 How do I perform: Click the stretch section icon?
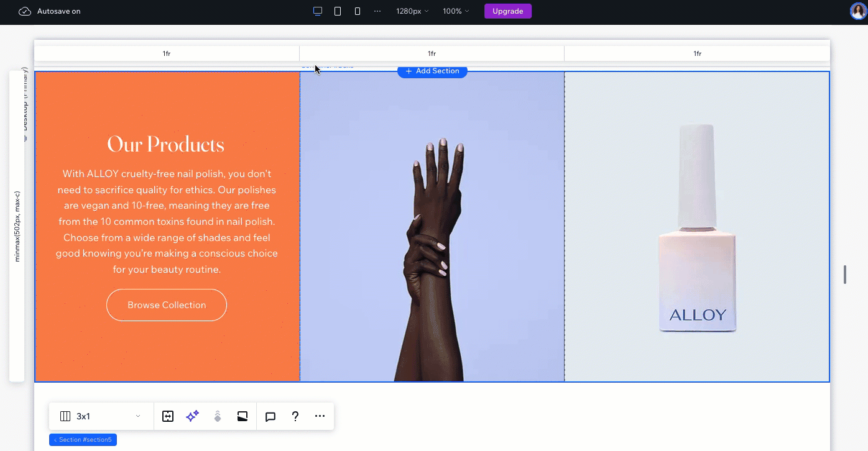point(168,416)
